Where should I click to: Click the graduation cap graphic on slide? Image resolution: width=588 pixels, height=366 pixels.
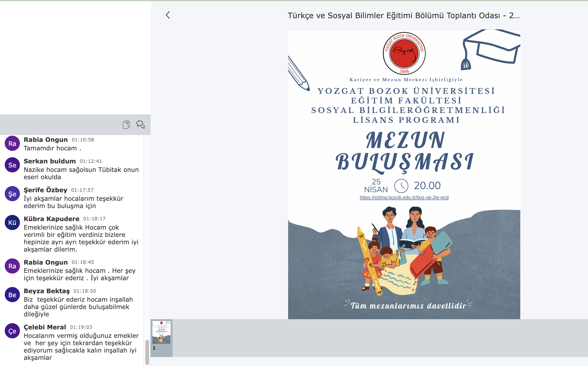point(490,50)
